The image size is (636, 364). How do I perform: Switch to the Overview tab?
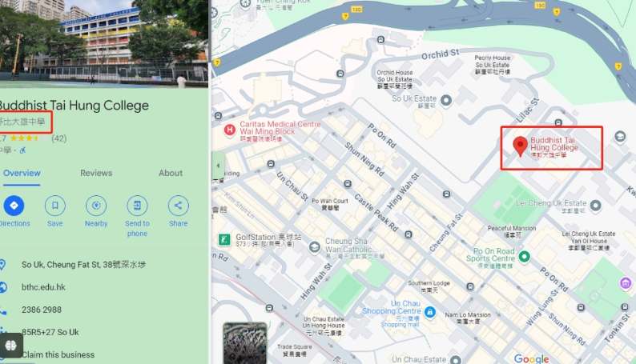pyautogui.click(x=22, y=173)
